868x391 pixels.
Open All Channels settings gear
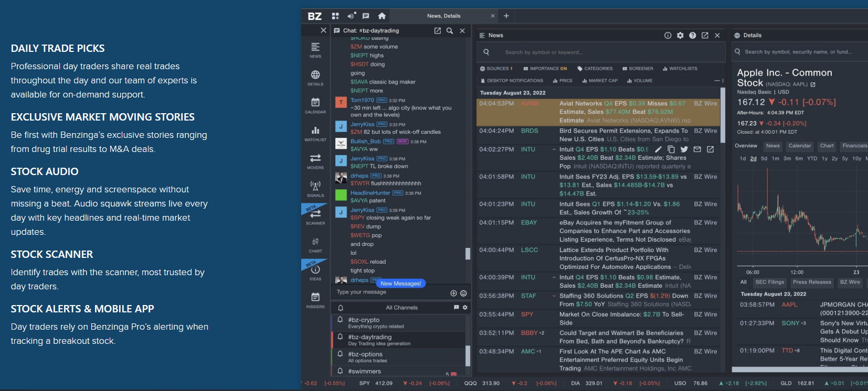pyautogui.click(x=465, y=308)
